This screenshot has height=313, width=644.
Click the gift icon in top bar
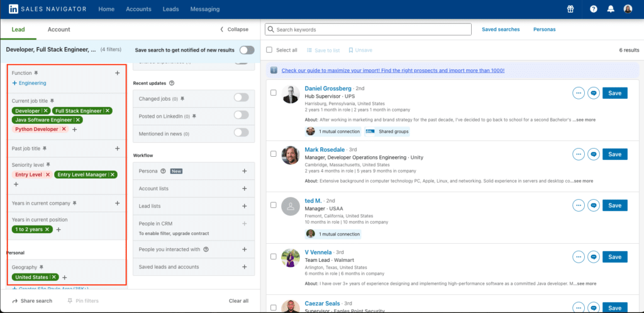click(570, 9)
